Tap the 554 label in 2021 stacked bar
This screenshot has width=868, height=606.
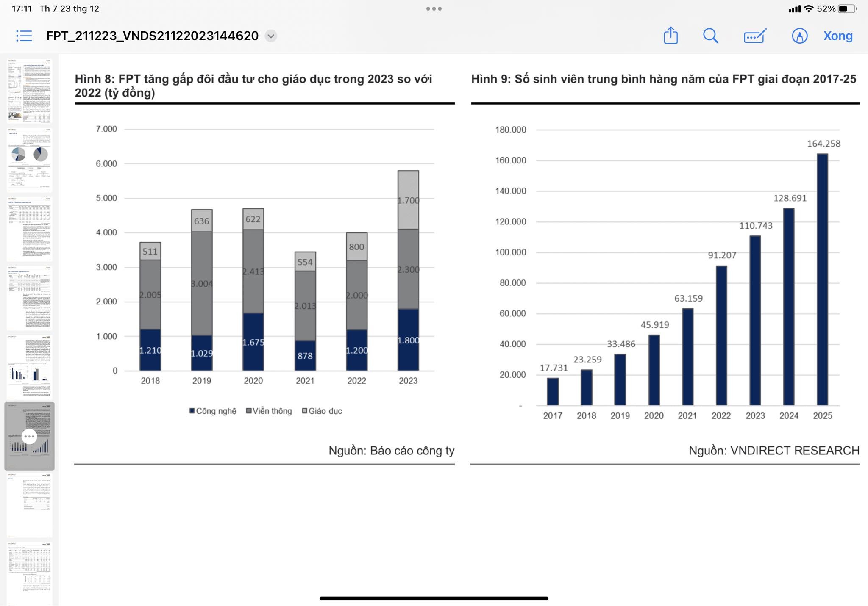click(305, 262)
